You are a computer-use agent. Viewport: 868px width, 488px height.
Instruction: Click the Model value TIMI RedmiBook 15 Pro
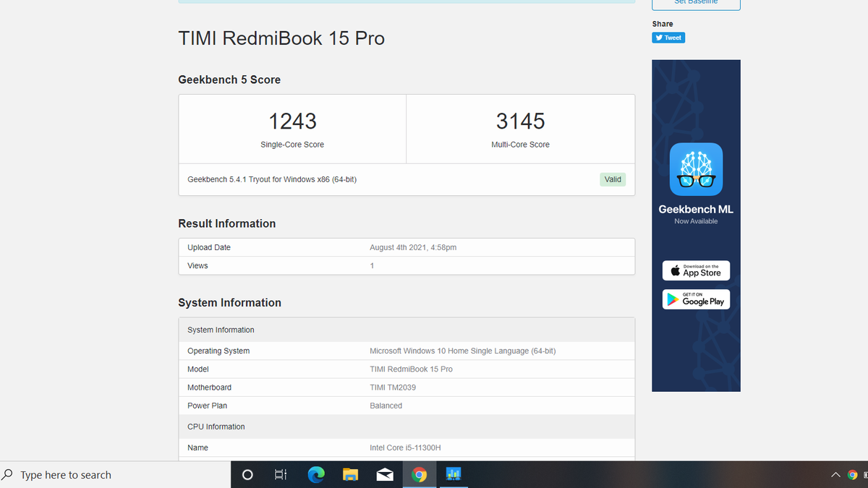pyautogui.click(x=411, y=369)
